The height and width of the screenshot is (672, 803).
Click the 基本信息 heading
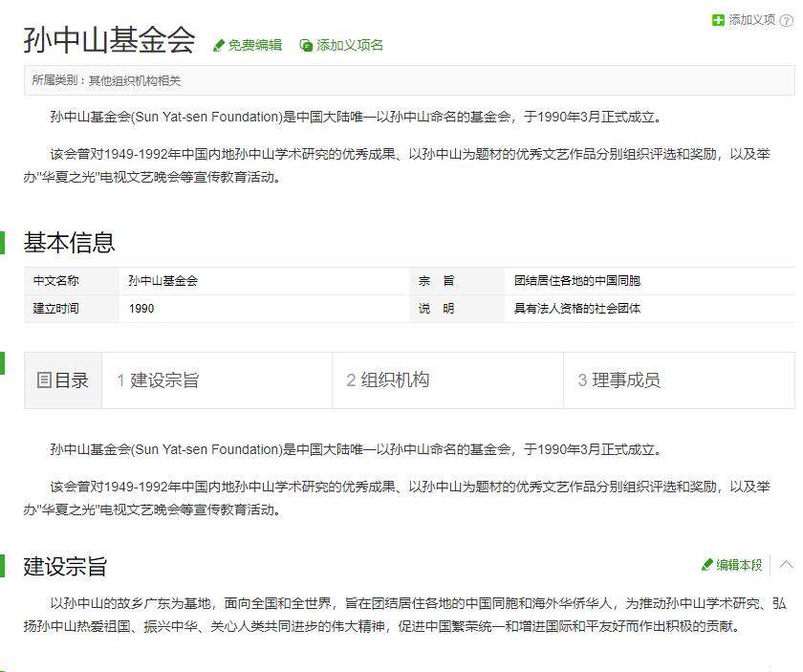pyautogui.click(x=69, y=242)
